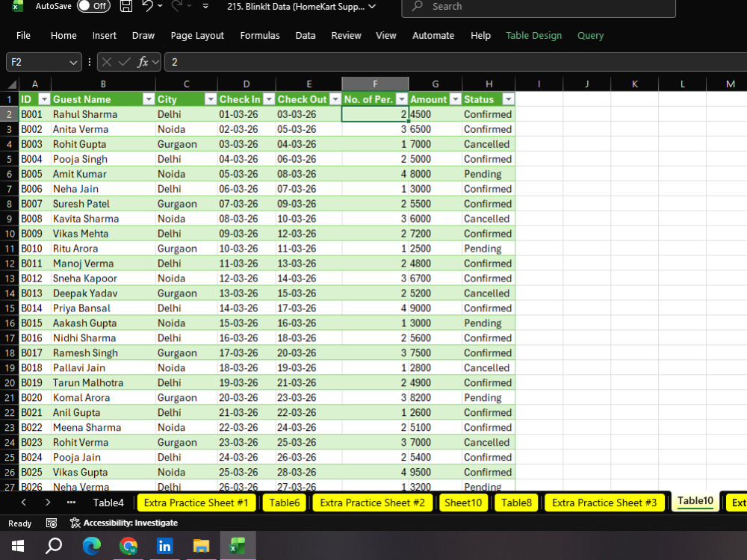Open the Formulas tab
This screenshot has width=747, height=560.
coord(260,36)
